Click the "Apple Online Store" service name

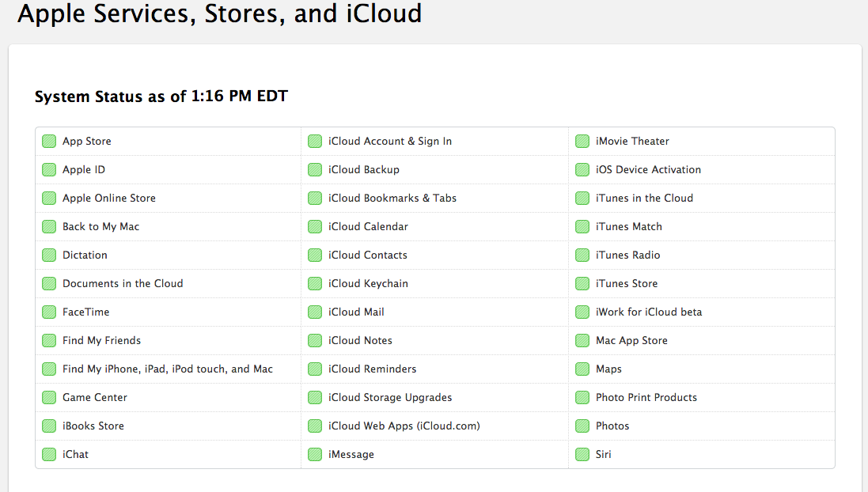click(109, 198)
